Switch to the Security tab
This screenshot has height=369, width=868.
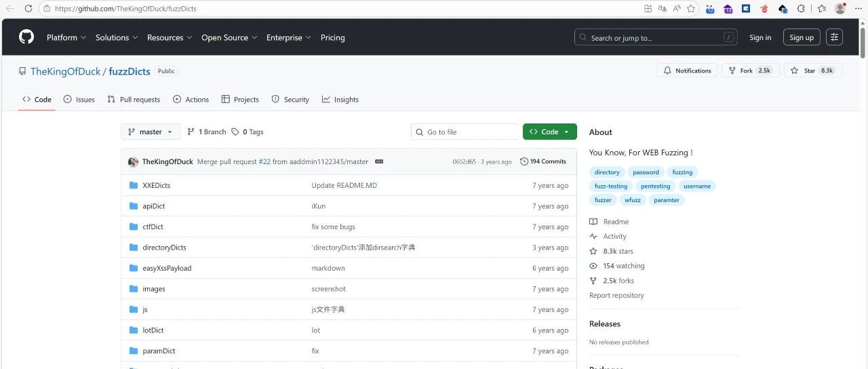(x=290, y=99)
